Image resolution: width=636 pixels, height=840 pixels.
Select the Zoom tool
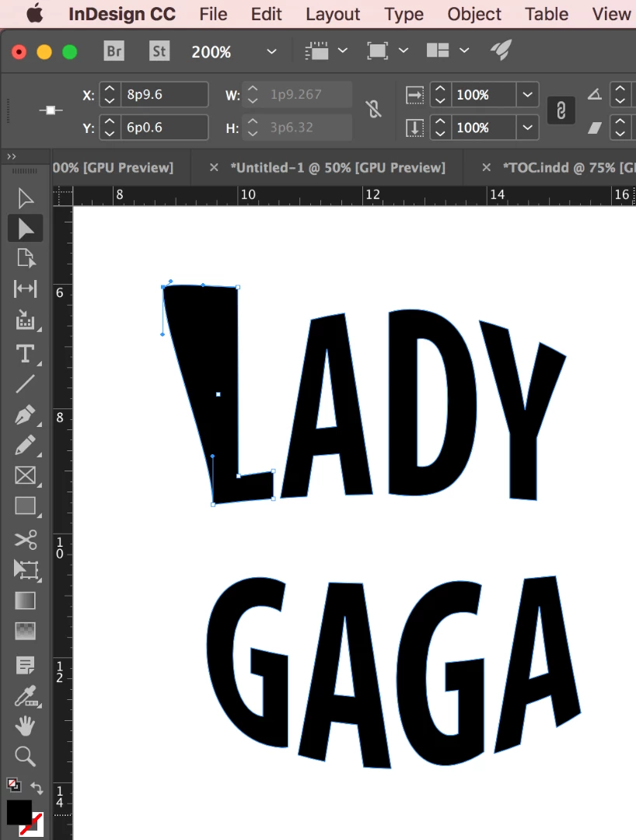click(25, 757)
